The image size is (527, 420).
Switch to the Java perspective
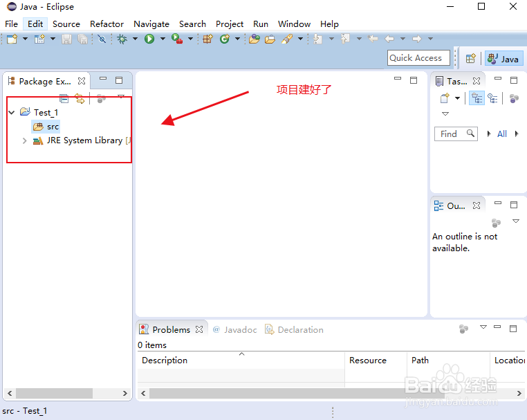coord(503,59)
